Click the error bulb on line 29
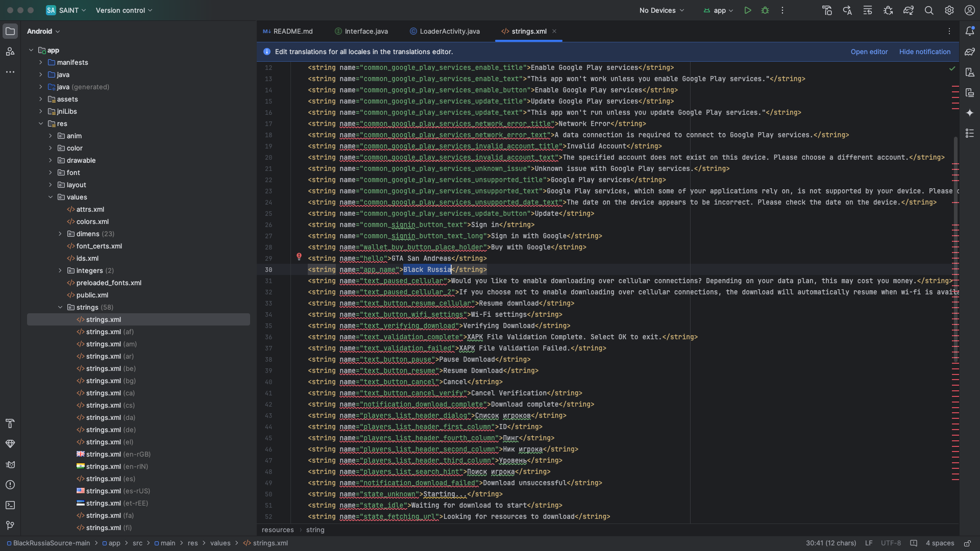 point(299,257)
